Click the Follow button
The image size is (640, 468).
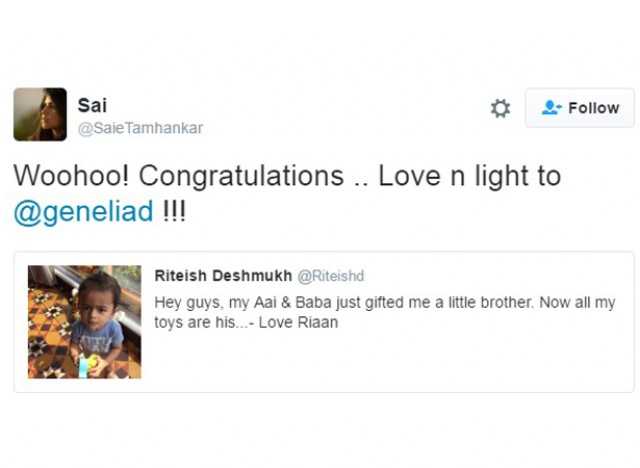tap(580, 108)
